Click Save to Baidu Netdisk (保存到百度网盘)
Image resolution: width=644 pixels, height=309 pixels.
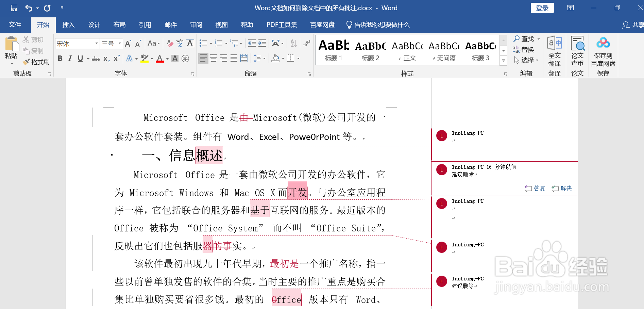(x=603, y=52)
